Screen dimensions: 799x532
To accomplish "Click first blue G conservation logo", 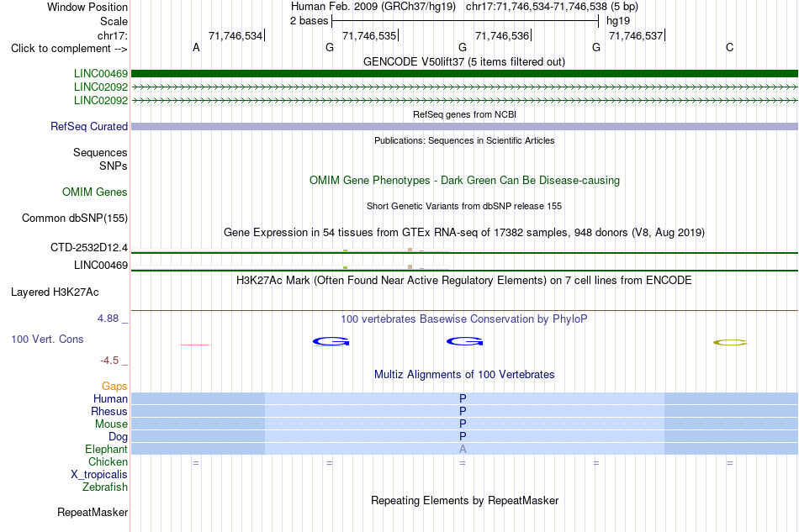I will point(331,341).
